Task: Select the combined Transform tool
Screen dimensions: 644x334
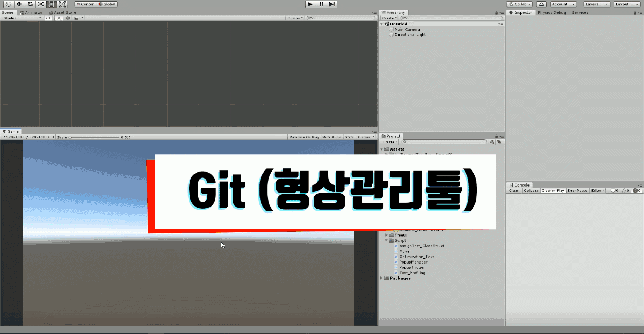Action: (x=62, y=4)
